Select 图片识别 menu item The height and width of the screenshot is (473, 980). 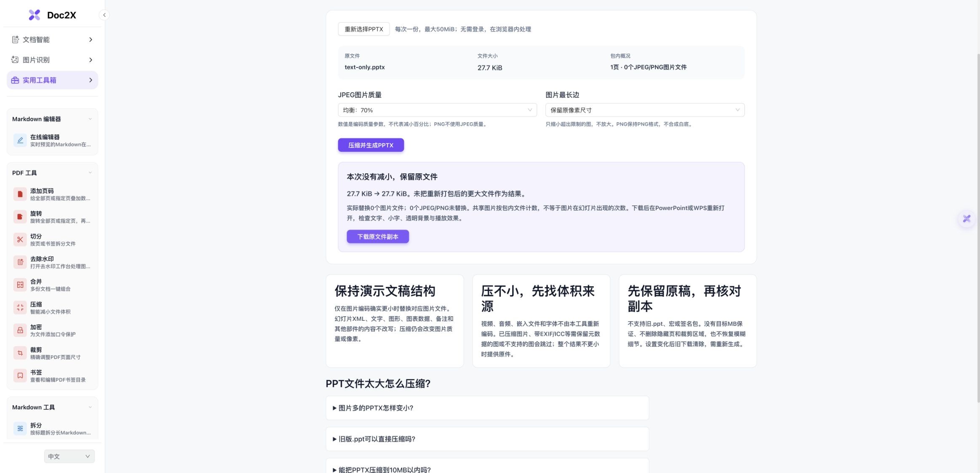pyautogui.click(x=52, y=60)
